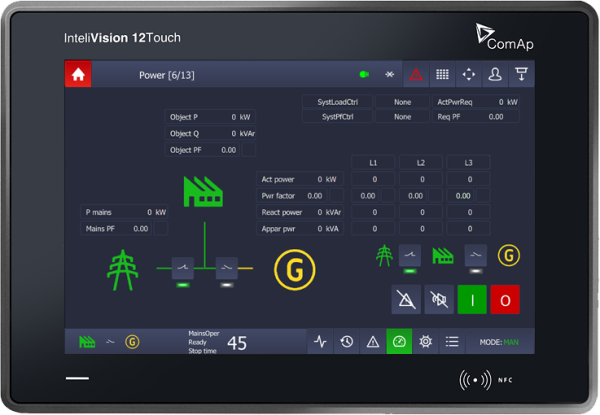Silence the horn with crossed-horn button
The height and width of the screenshot is (415, 600).
click(x=439, y=299)
